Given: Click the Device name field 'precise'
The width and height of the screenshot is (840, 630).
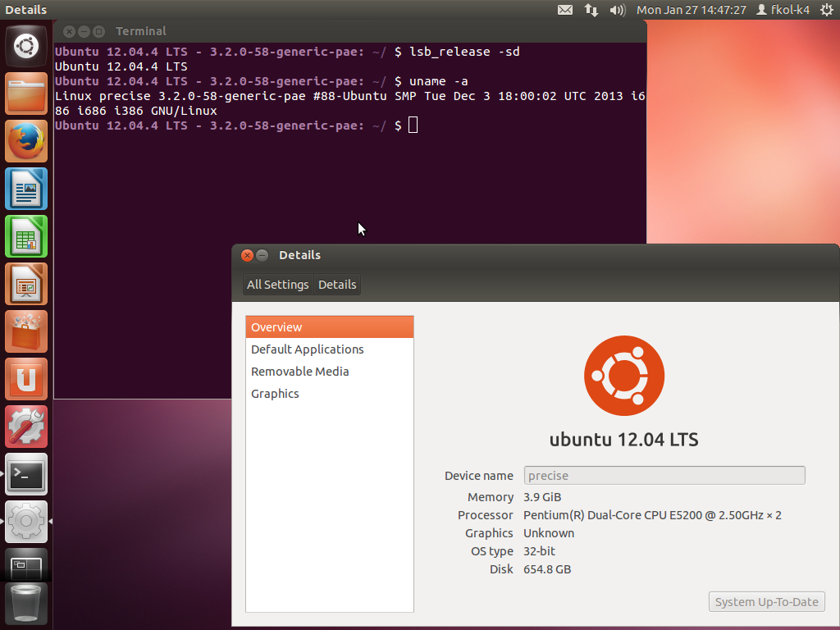Looking at the screenshot, I should pos(664,475).
